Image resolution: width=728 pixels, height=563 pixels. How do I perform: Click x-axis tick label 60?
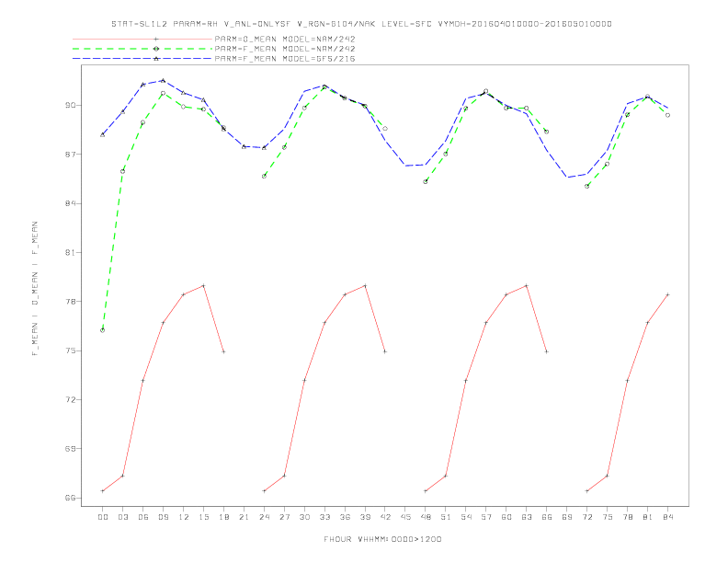(506, 517)
